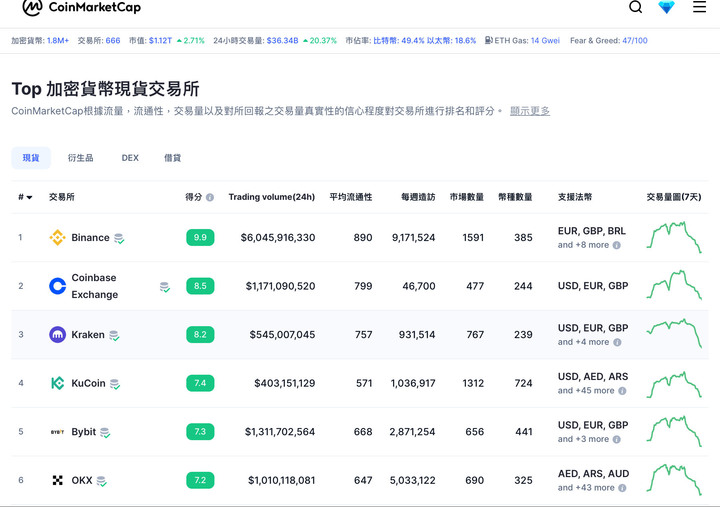The image size is (720, 507).
Task: Open the KuCoin exchange name
Action: point(89,383)
